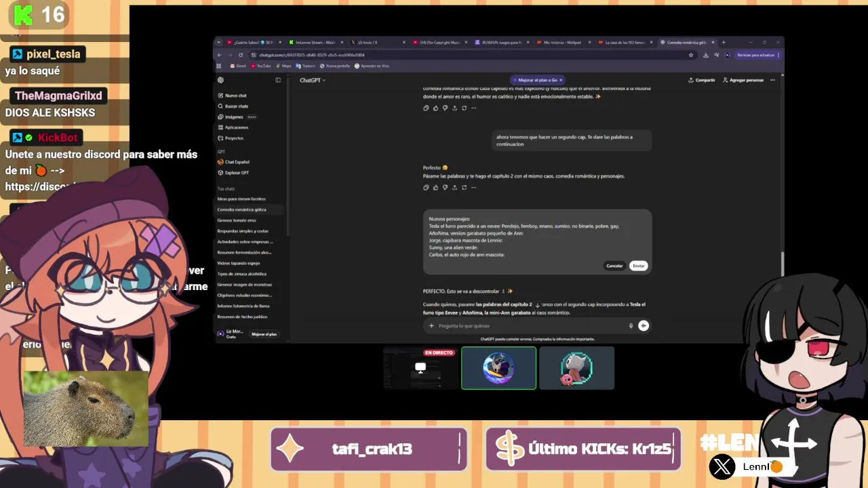Open the Chat Español GPT

[x=233, y=162]
